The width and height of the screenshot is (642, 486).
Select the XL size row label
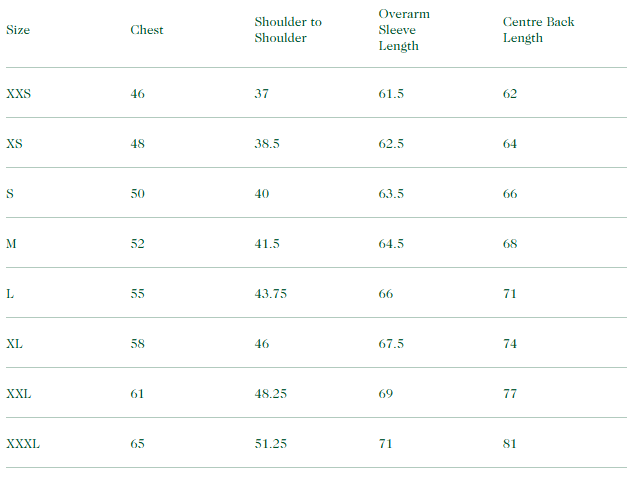click(14, 344)
